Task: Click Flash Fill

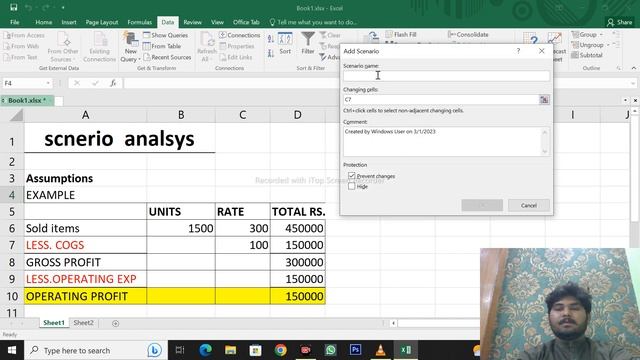Action: pos(401,35)
